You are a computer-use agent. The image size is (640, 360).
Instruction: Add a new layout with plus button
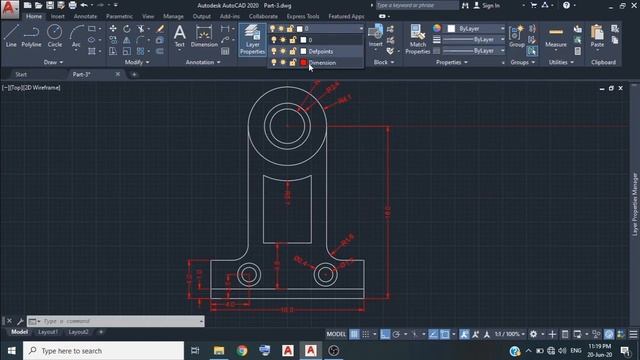click(101, 332)
